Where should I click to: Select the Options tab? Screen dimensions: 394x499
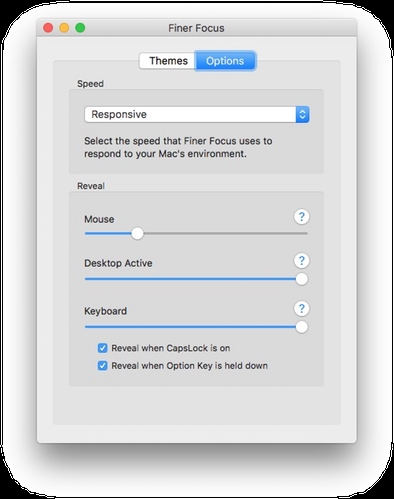[225, 61]
